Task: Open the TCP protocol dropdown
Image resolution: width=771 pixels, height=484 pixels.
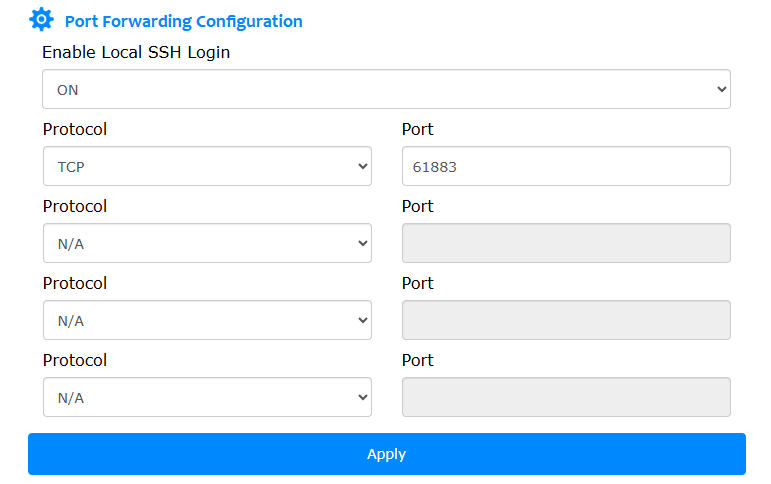Action: (207, 166)
